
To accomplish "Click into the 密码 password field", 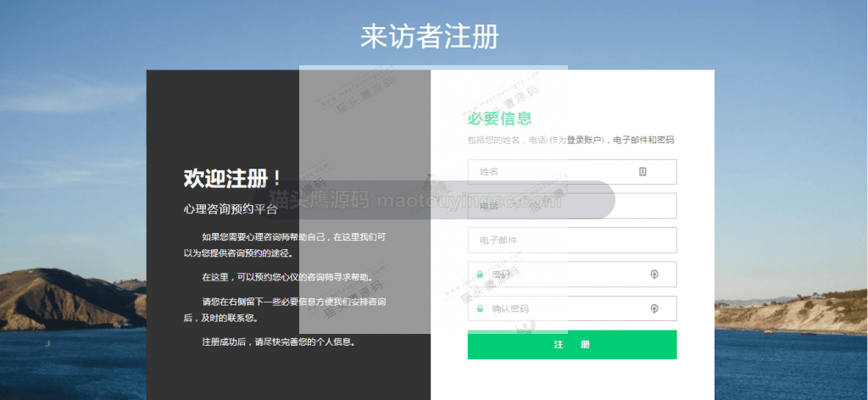I will [572, 275].
